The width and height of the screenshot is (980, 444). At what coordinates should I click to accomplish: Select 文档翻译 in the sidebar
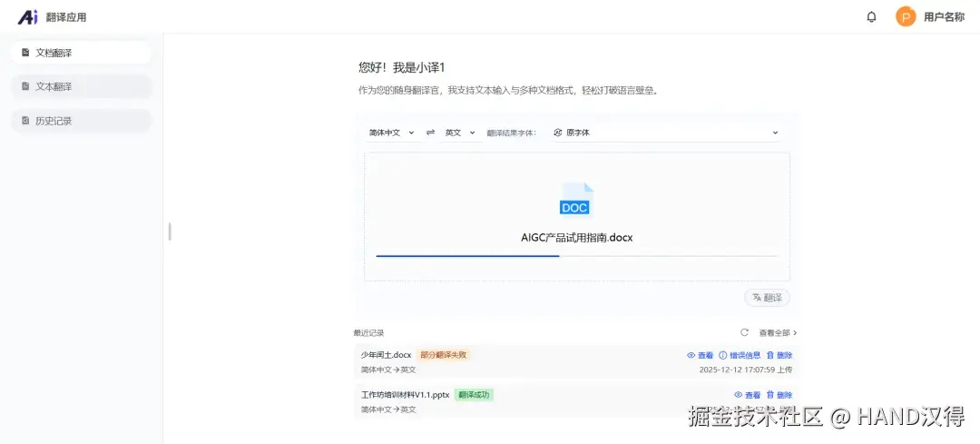pos(82,53)
